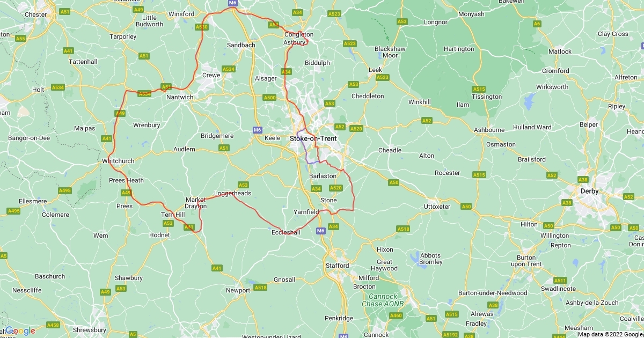This screenshot has width=644, height=338.
Task: Click the A500 road shield near Alsager
Action: pos(269,98)
